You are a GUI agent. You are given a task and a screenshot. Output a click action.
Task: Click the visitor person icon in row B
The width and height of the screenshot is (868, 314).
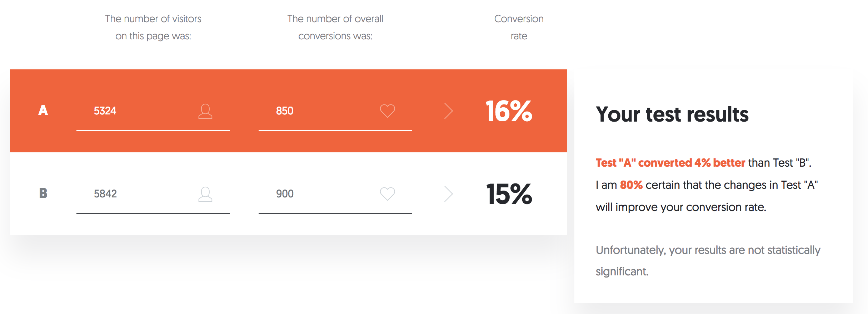click(x=205, y=194)
